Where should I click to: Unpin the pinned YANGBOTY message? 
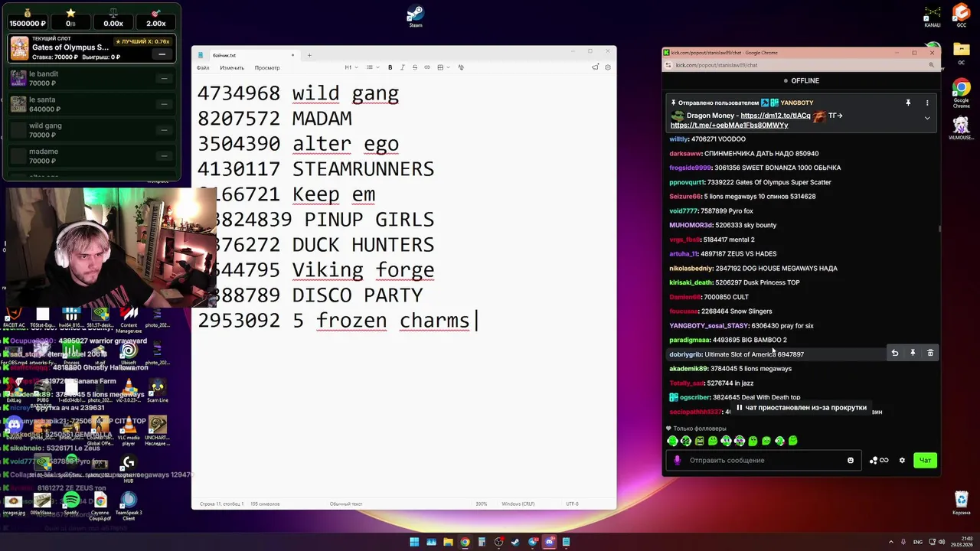pos(908,103)
